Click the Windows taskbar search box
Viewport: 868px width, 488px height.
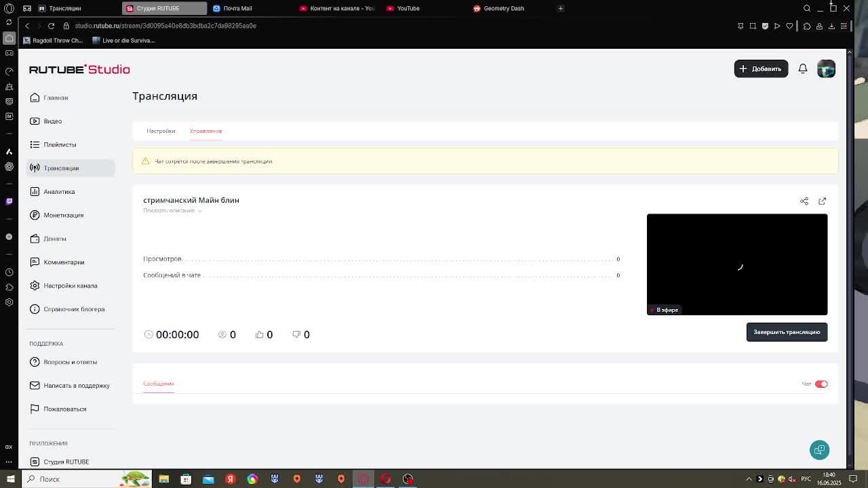point(87,479)
